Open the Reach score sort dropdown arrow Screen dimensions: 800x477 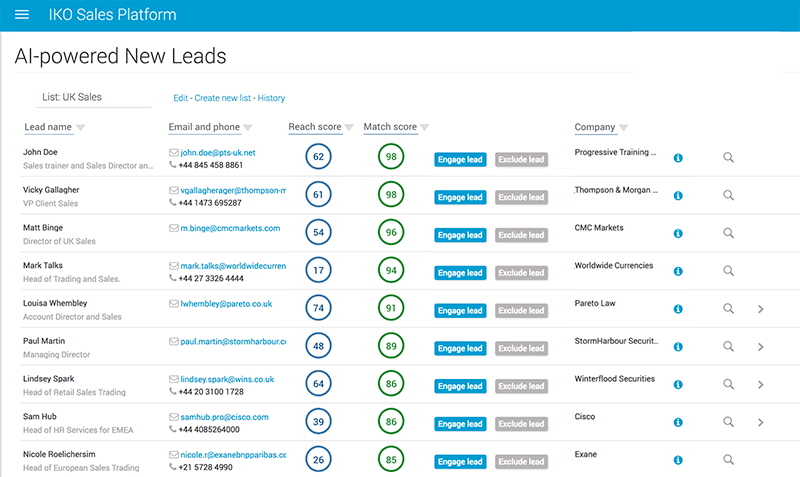point(349,128)
